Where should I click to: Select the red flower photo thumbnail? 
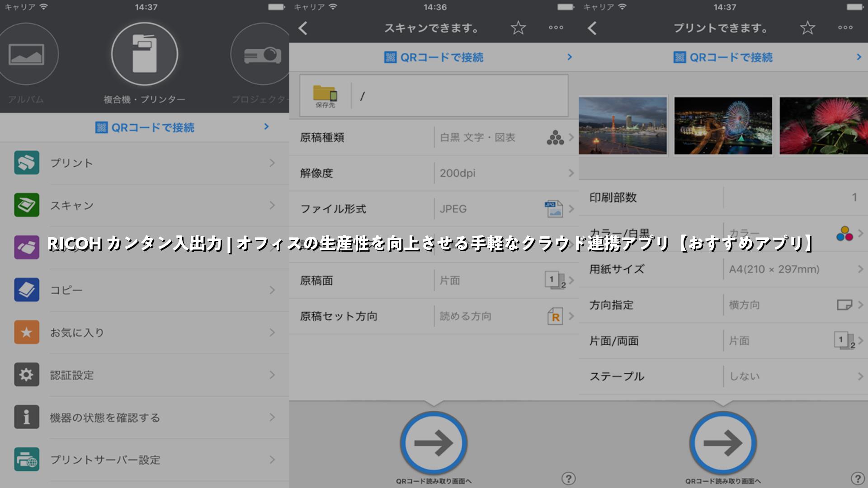pos(824,126)
